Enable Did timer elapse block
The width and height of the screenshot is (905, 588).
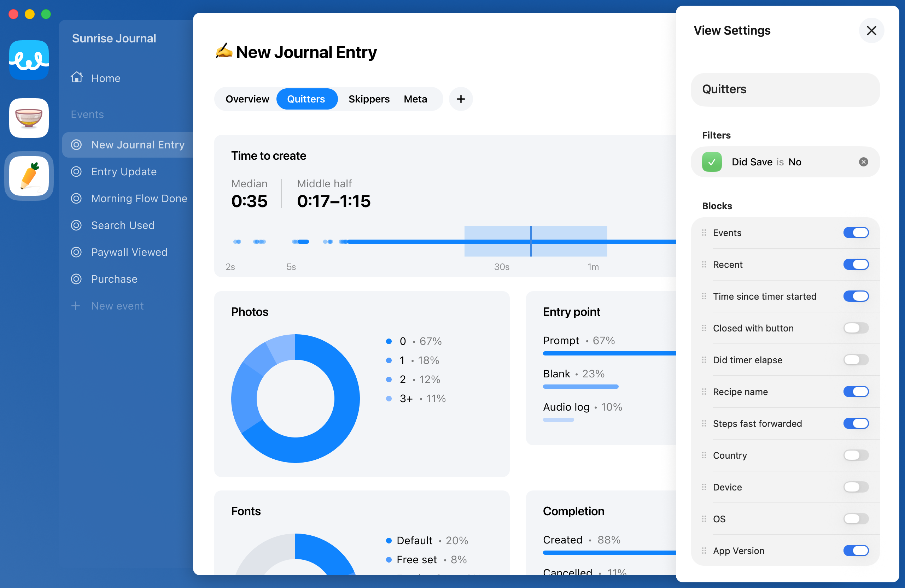pyautogui.click(x=856, y=360)
